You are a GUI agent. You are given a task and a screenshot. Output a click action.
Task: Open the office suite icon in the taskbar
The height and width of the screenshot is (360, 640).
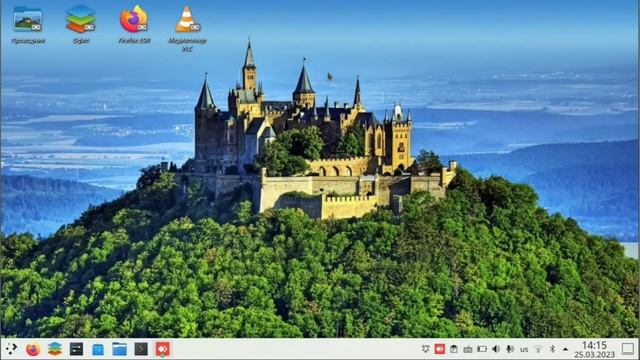(x=55, y=349)
